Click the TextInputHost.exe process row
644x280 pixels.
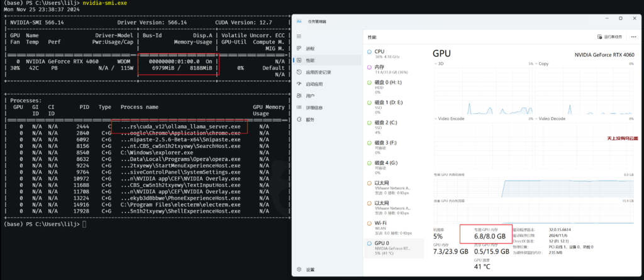pos(145,185)
